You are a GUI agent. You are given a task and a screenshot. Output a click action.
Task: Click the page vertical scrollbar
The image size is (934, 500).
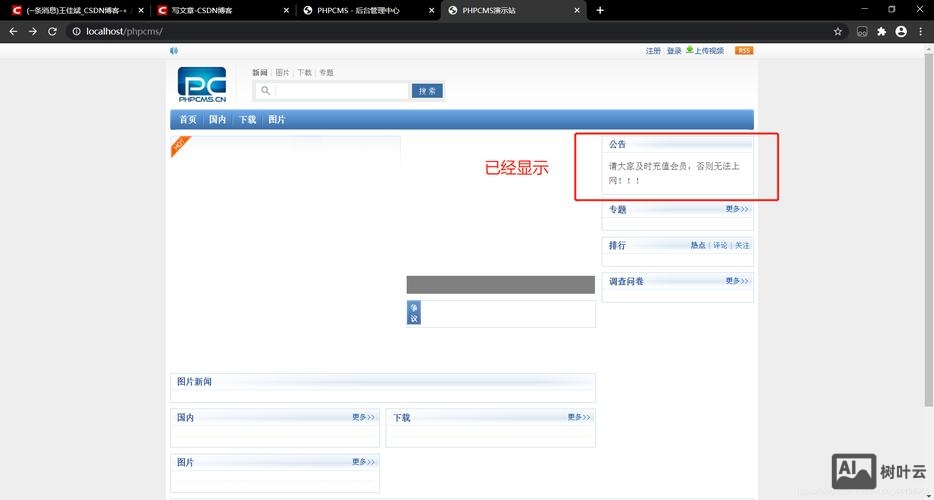(929, 229)
